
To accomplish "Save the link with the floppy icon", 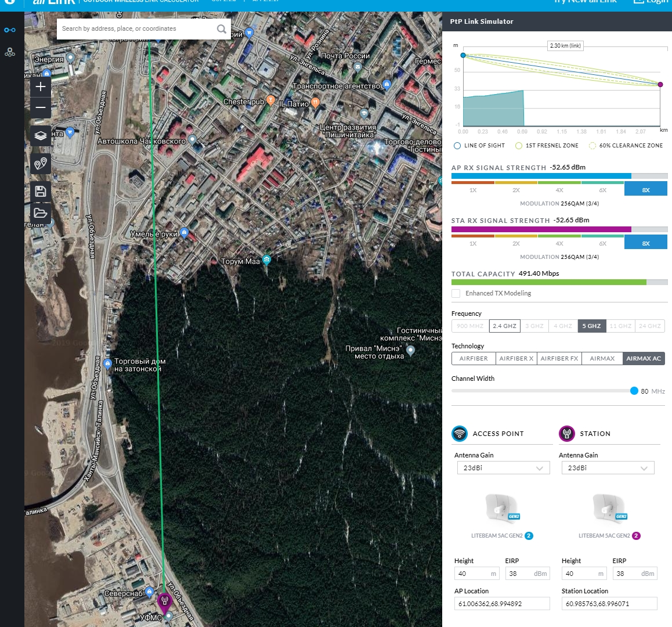I will [41, 191].
